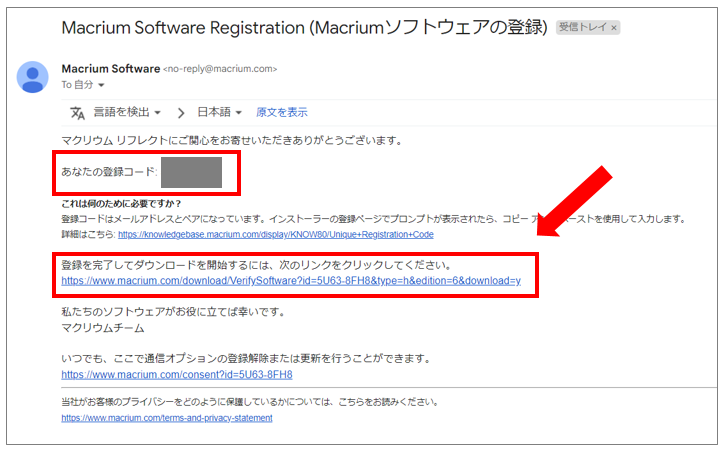726x451 pixels.
Task: Open the 言語を検出 source language dropdown
Action: (x=127, y=112)
